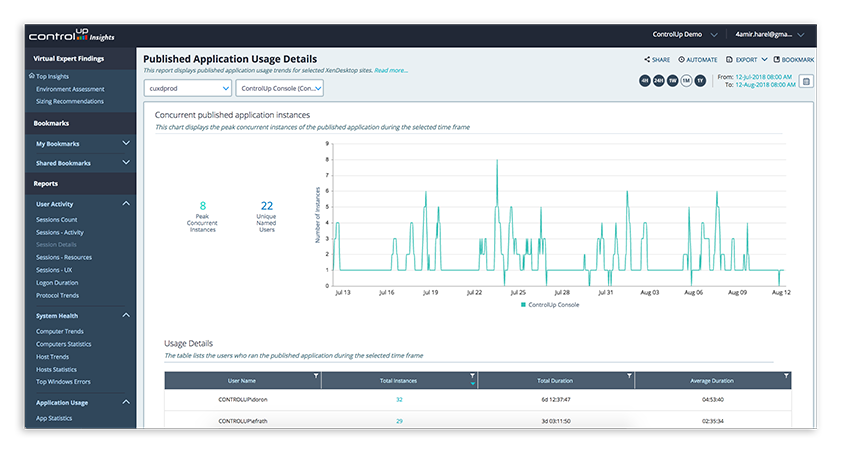Click the total instances value 29
This screenshot has height=451, width=845.
click(399, 421)
